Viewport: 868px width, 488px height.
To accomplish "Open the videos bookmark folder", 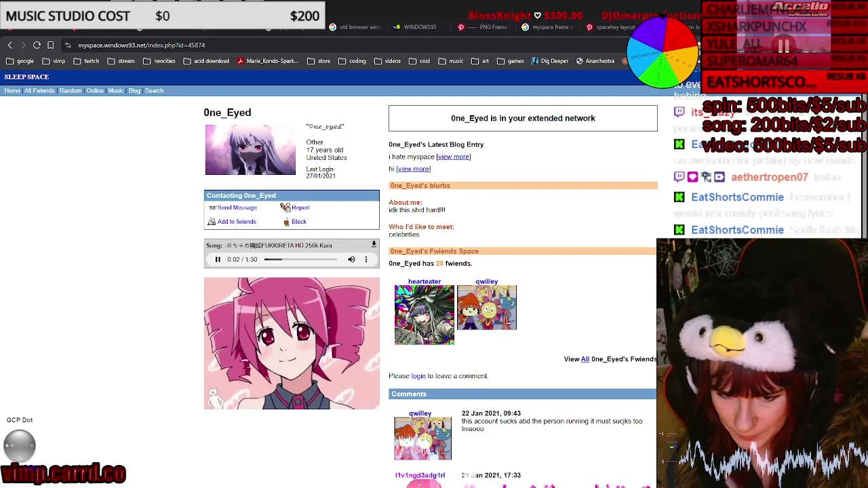I will (387, 61).
